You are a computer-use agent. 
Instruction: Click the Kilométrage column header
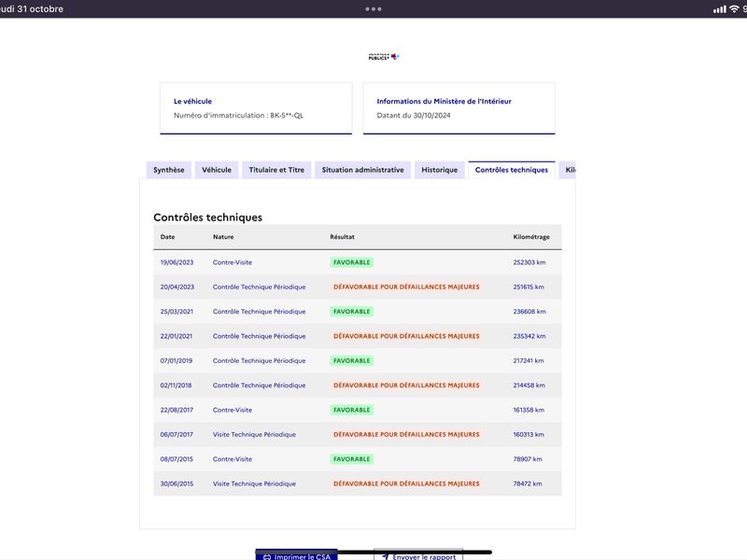531,237
